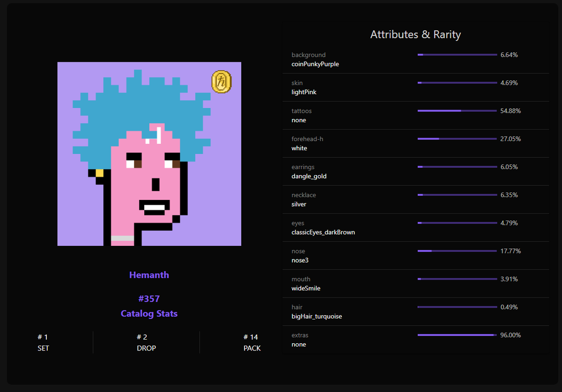Open the Catalog Stats heading
The width and height of the screenshot is (562, 392).
click(x=149, y=314)
